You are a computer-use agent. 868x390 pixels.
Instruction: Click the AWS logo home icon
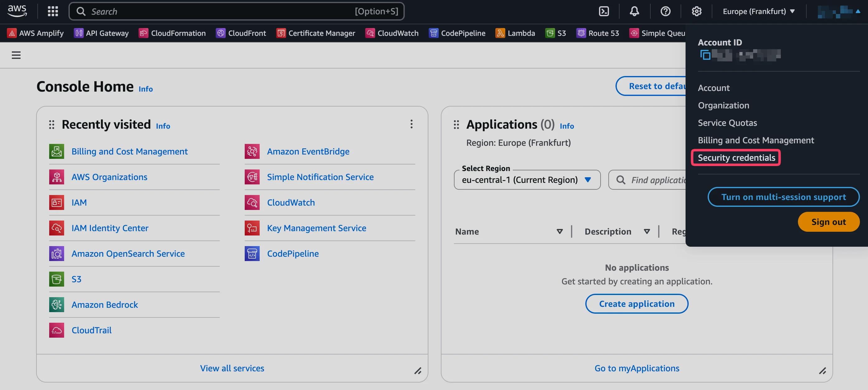(17, 11)
